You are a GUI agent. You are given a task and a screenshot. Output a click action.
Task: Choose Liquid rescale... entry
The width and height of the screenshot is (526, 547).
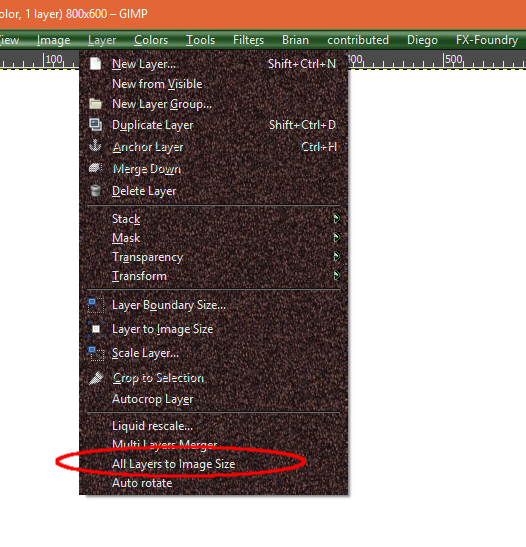click(x=213, y=426)
